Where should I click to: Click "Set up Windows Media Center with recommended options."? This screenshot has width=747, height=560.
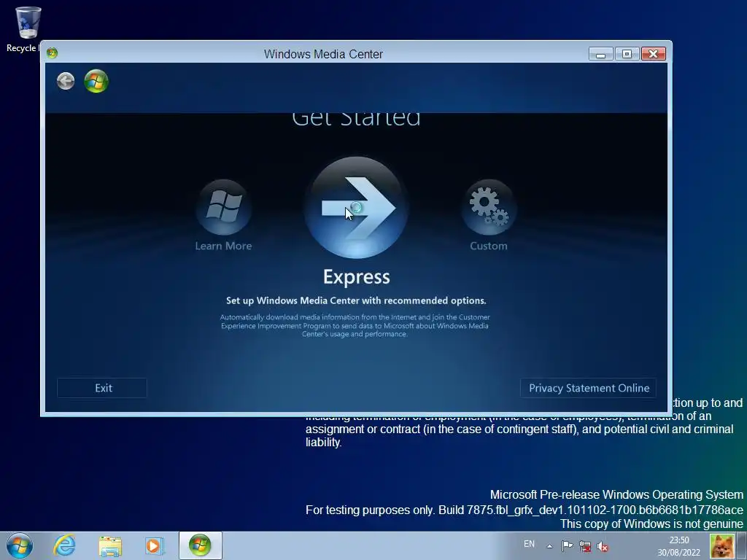(356, 300)
